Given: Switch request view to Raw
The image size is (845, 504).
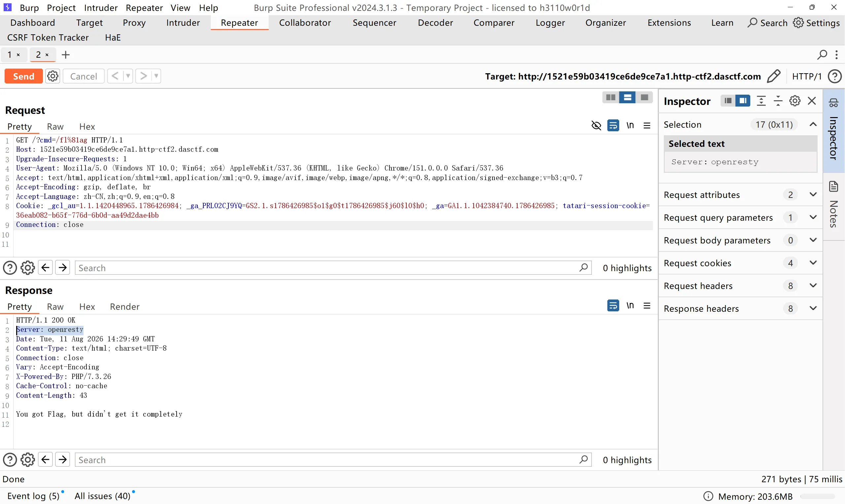Looking at the screenshot, I should pyautogui.click(x=55, y=127).
